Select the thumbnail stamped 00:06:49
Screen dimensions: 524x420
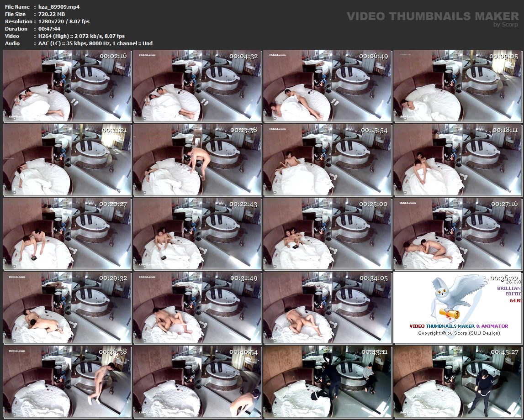click(327, 86)
